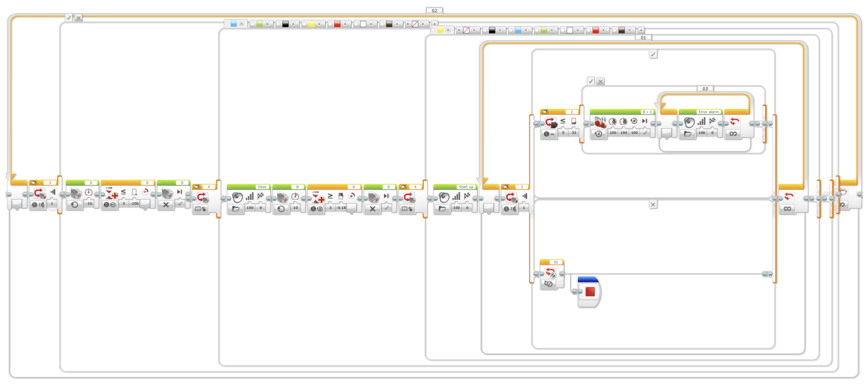Set black as default case in lower tab row

[x=485, y=30]
